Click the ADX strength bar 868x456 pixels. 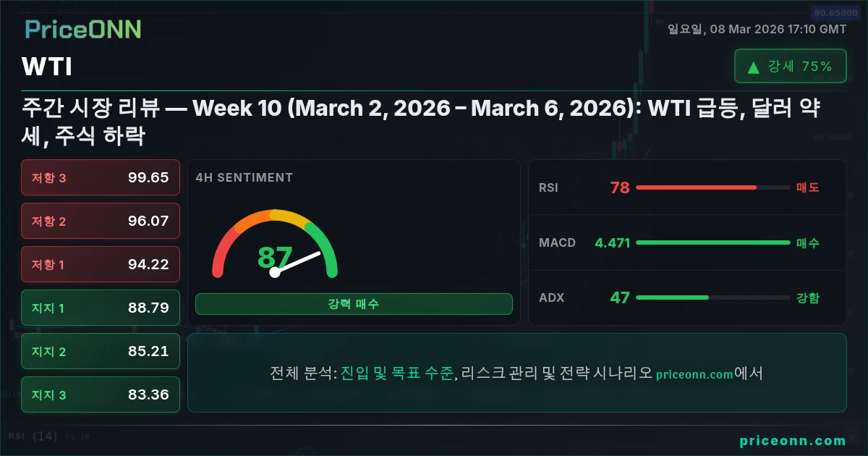tap(712, 297)
